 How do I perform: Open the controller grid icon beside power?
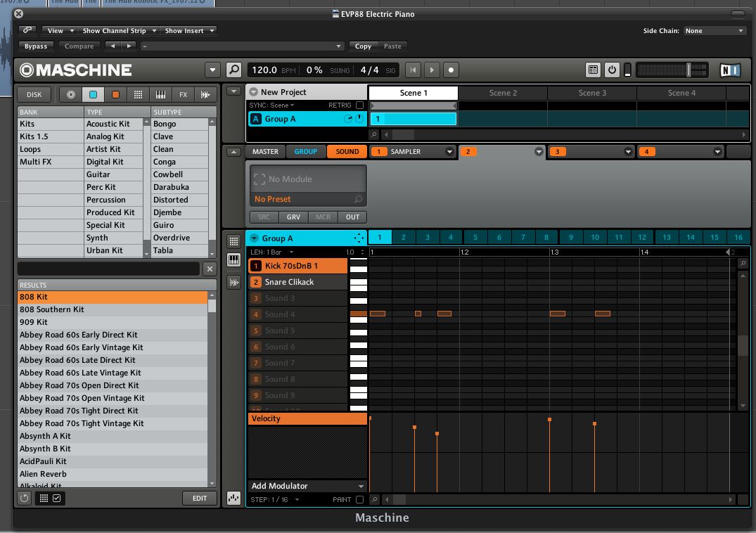pos(593,70)
